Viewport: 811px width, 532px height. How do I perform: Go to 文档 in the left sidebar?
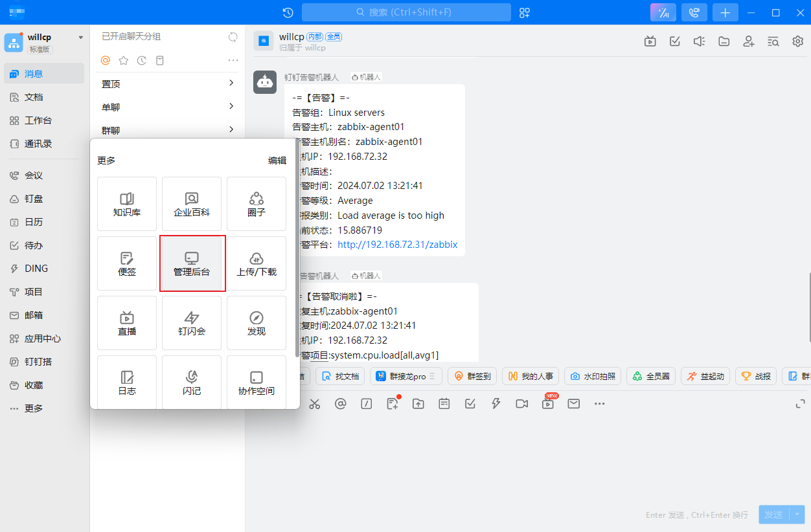[x=44, y=97]
